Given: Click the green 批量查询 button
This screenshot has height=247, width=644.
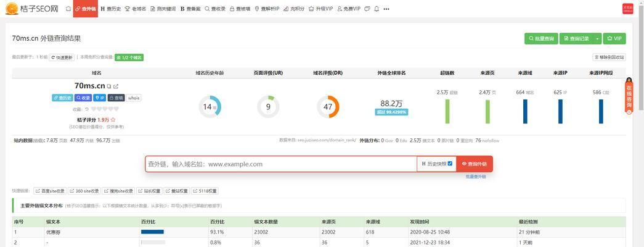Looking at the screenshot, I should pos(541,39).
